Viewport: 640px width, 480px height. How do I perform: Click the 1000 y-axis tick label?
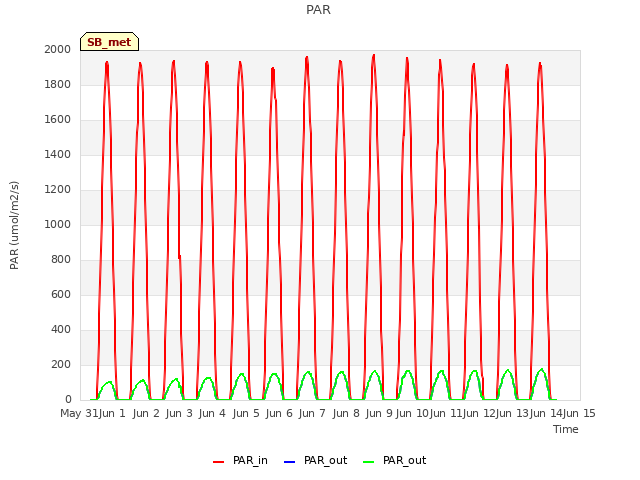(x=58, y=224)
